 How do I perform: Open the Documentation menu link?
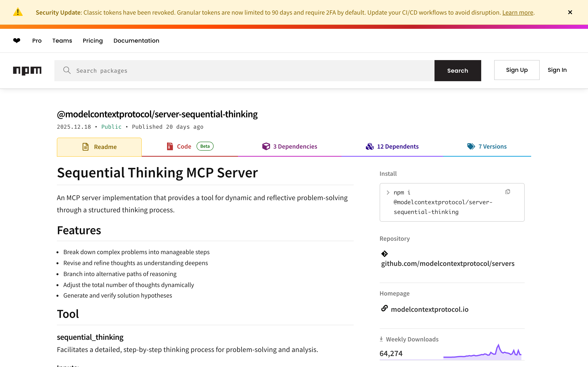pyautogui.click(x=136, y=41)
